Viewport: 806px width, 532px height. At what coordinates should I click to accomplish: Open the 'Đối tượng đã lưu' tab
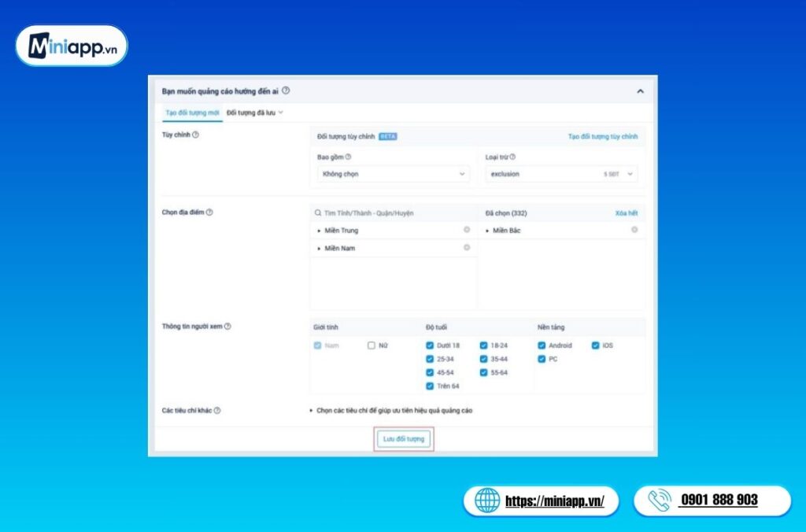[254, 113]
